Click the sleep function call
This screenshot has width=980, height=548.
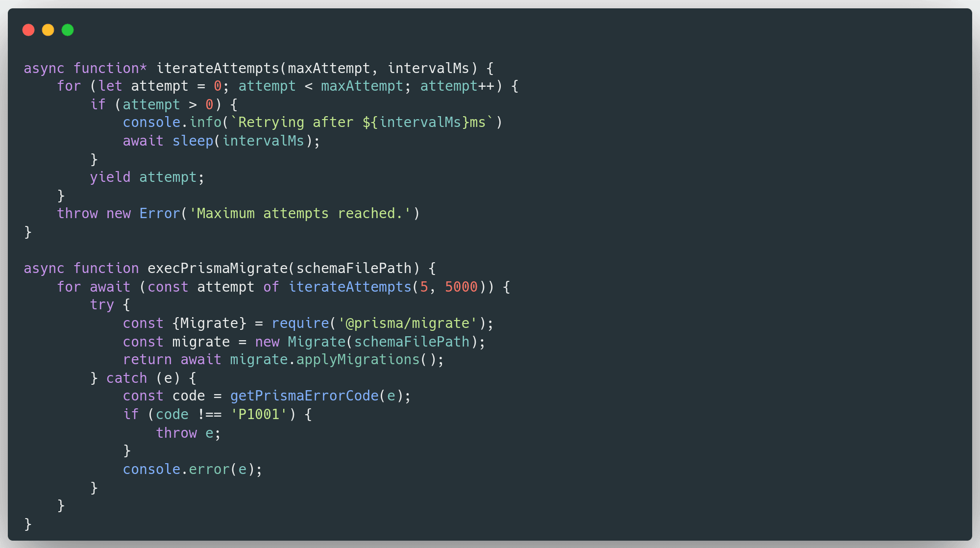pos(193,141)
